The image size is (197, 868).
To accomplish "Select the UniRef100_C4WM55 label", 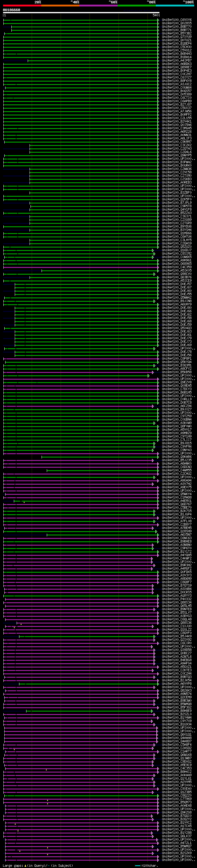I will [x=177, y=470].
